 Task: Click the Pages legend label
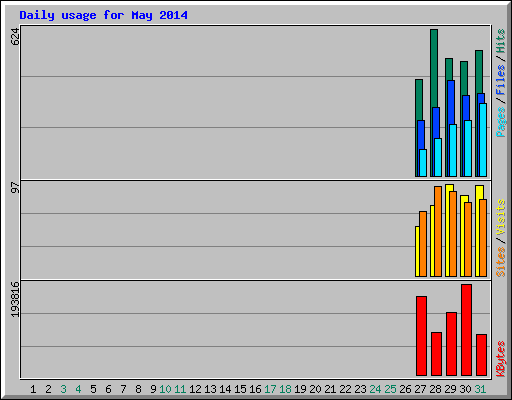click(x=500, y=122)
